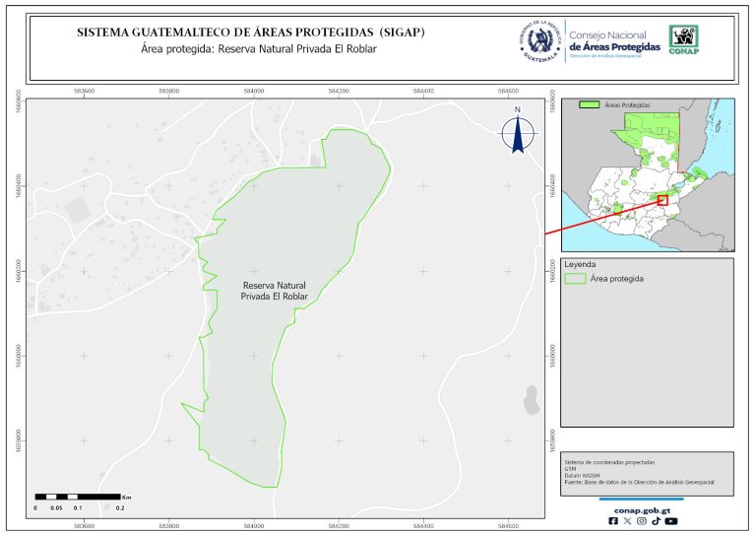Click the Áreas Protegidas swatch in inset map
This screenshot has width=756, height=535.
click(x=590, y=104)
